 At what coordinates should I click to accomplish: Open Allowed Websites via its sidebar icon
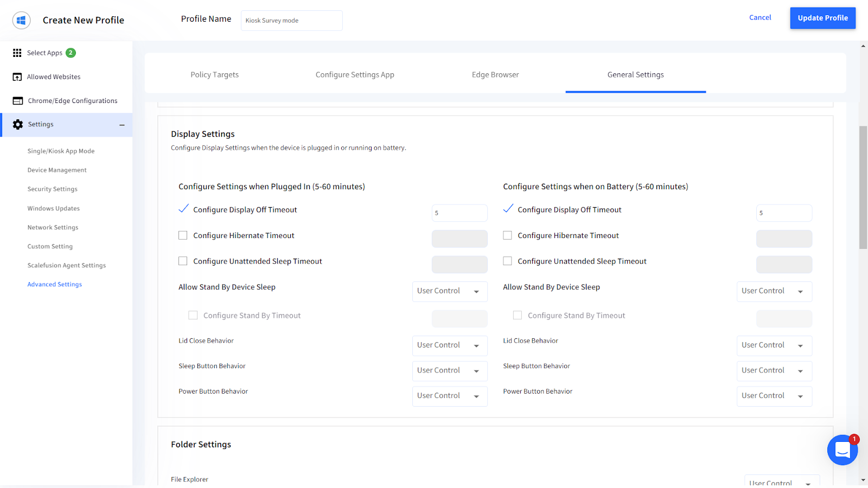[x=16, y=76]
